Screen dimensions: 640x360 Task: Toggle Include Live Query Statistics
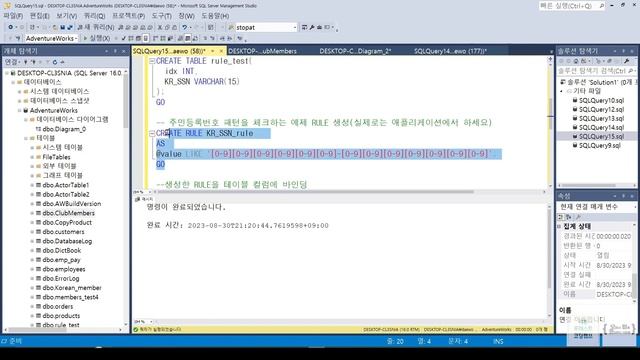(163, 38)
